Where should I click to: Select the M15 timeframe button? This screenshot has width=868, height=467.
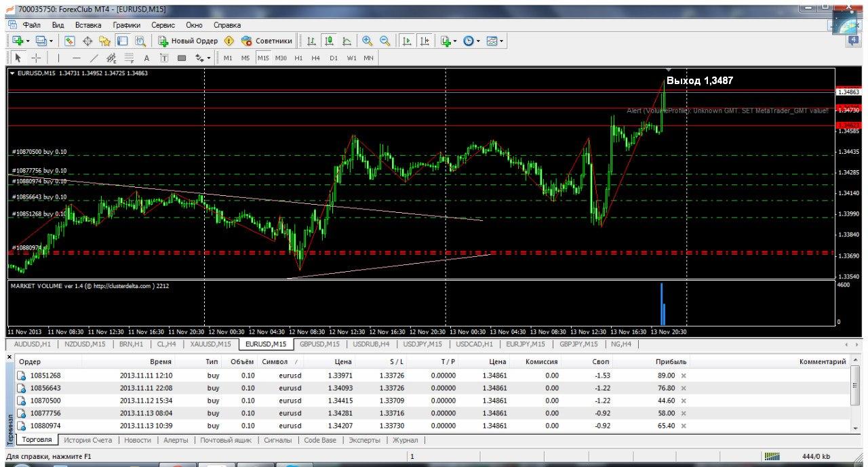point(263,58)
